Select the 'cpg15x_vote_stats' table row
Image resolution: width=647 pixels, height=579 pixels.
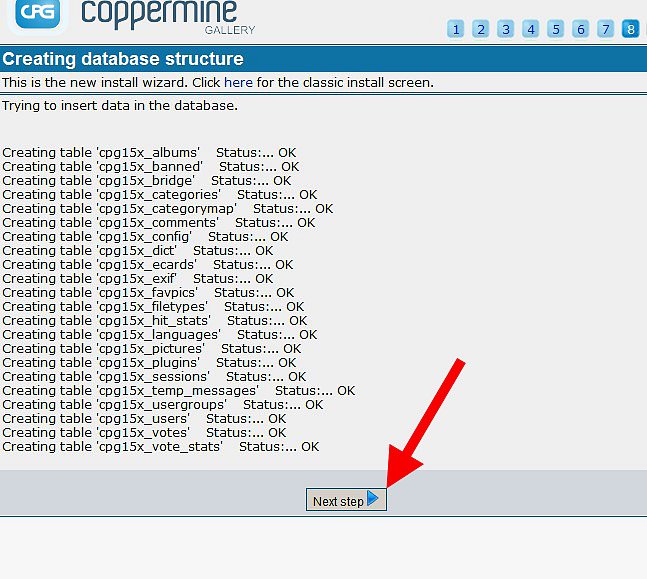pyautogui.click(x=161, y=447)
